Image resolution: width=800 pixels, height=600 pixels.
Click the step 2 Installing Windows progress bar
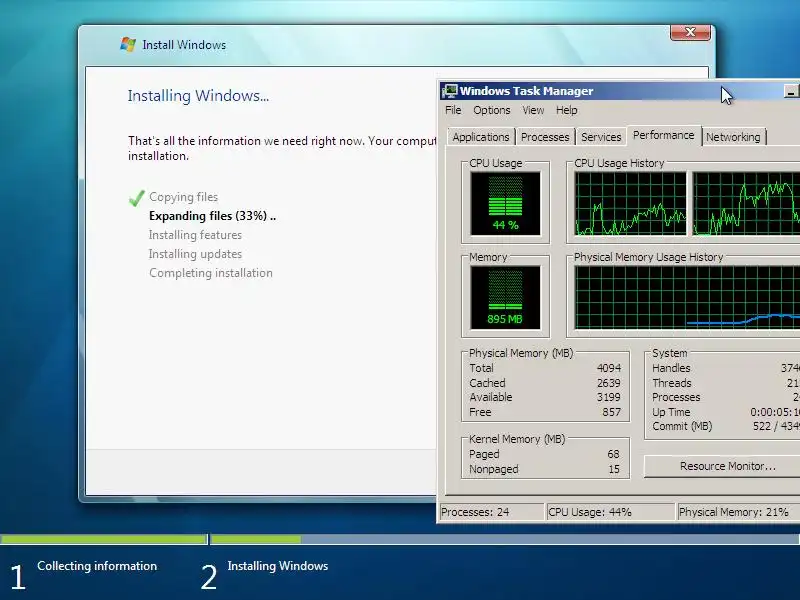(505, 539)
